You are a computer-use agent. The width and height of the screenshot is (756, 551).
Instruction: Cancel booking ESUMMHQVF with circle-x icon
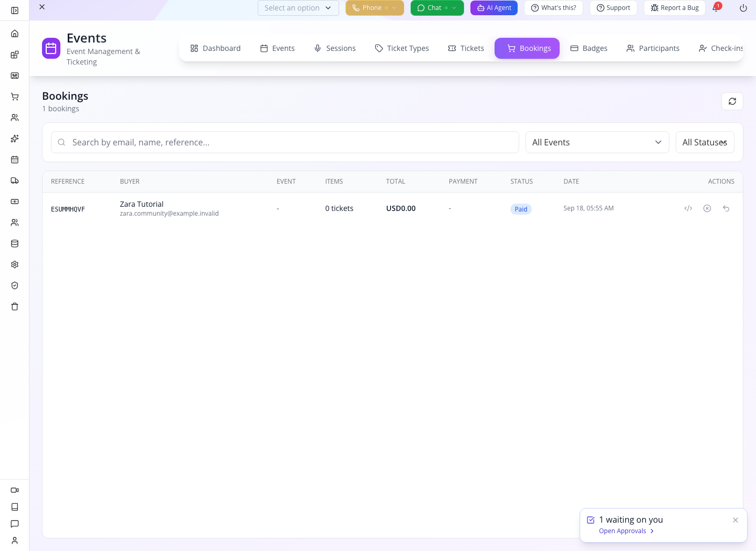pos(707,208)
